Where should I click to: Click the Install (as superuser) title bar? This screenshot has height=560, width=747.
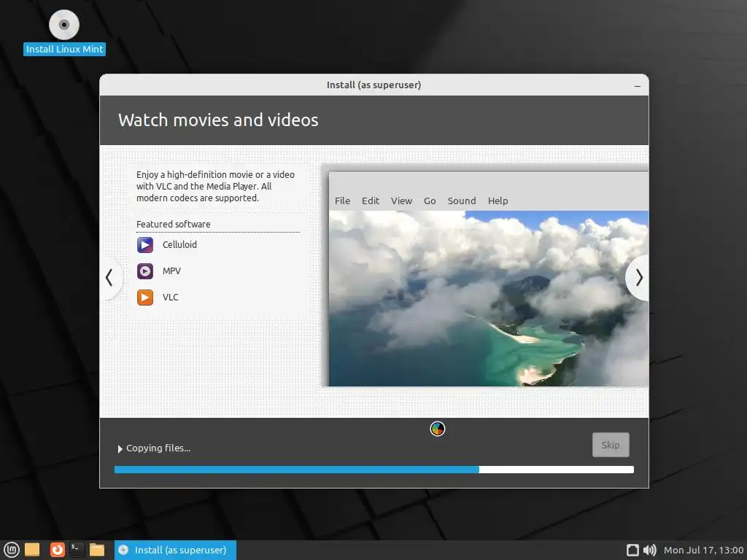click(374, 85)
